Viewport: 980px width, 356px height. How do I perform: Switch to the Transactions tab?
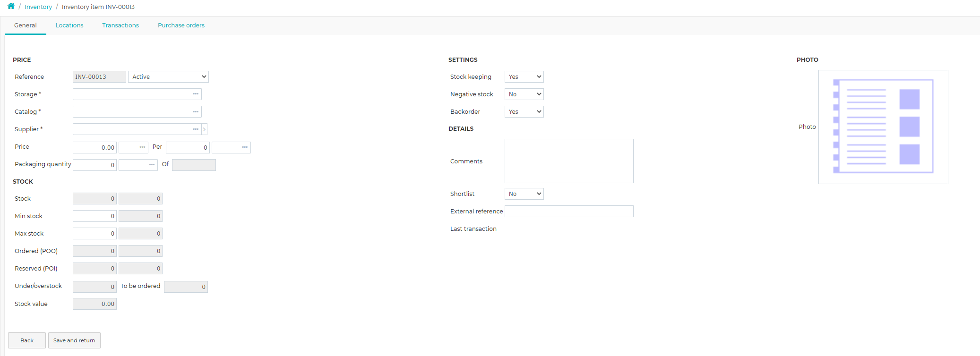click(x=120, y=25)
